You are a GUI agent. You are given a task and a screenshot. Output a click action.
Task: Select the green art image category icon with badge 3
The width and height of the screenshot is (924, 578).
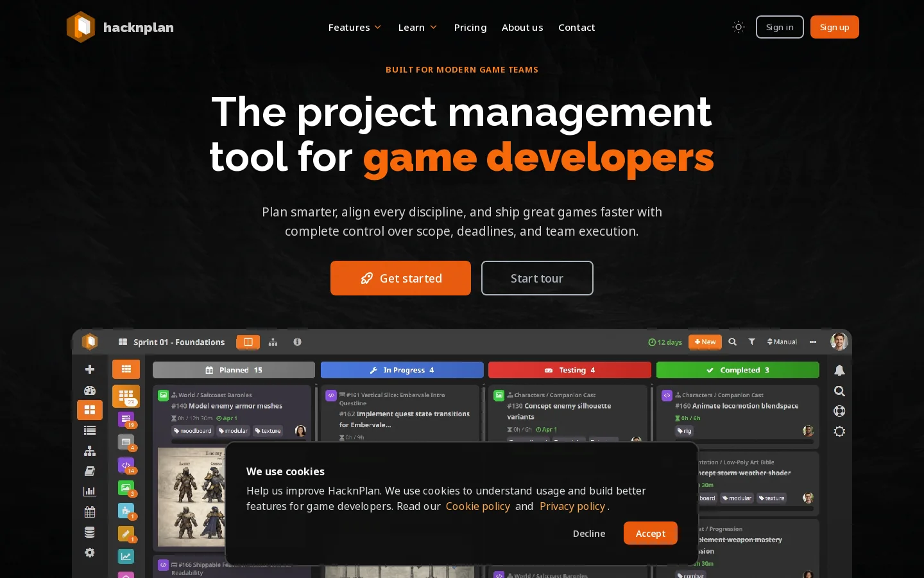tap(126, 488)
